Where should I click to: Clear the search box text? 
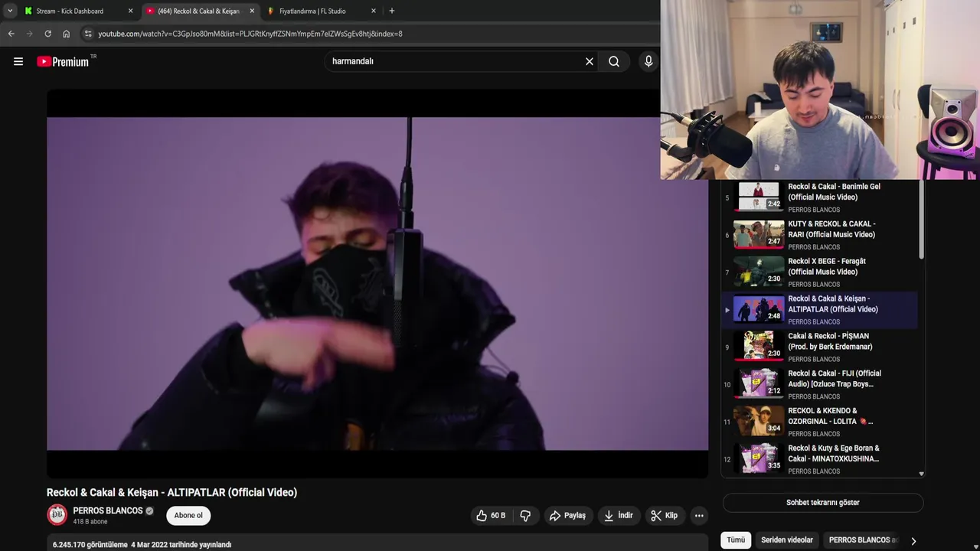click(x=590, y=61)
